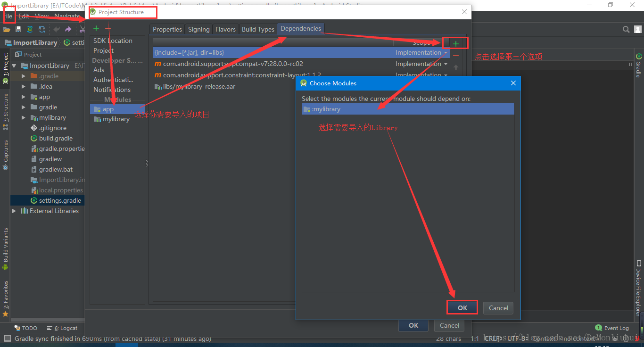Click the move dependency up arrow
The width and height of the screenshot is (644, 347).
coord(455,67)
